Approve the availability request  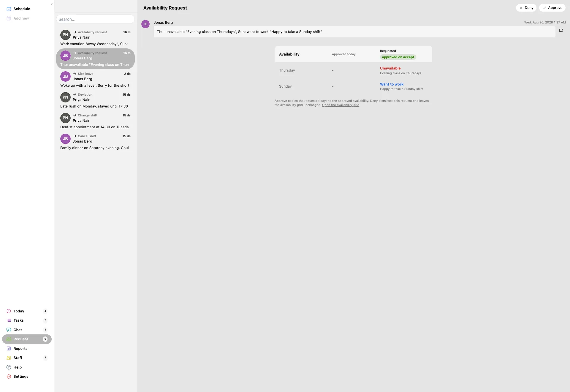pos(552,8)
